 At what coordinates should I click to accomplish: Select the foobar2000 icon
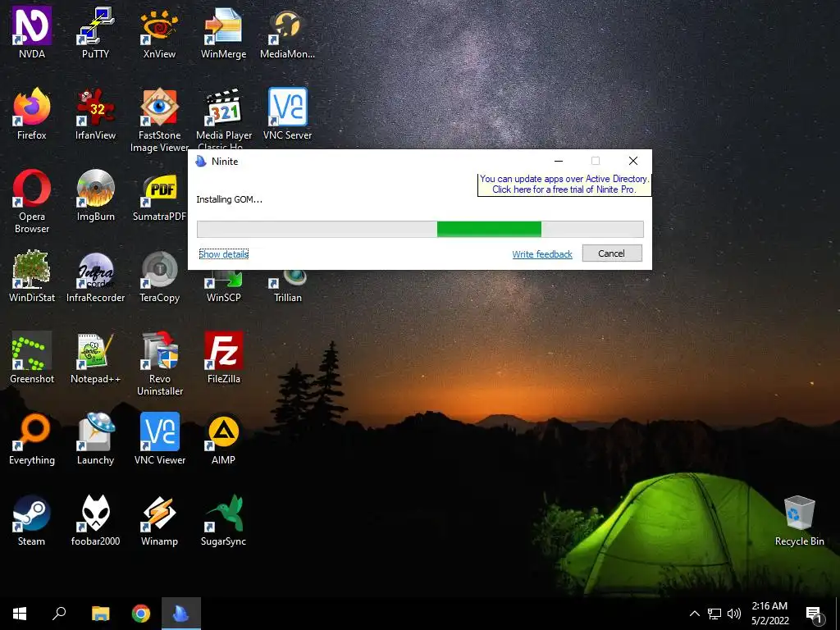point(95,519)
